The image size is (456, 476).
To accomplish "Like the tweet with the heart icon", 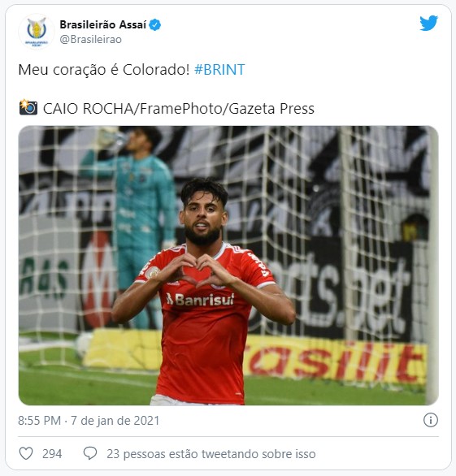I will tap(26, 453).
